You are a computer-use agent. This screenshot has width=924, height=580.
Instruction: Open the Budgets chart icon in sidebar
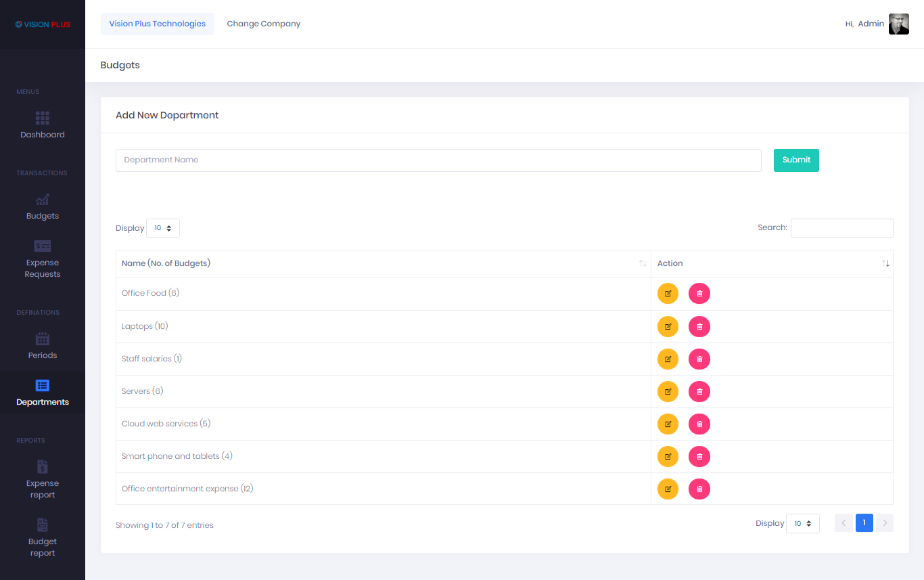42,200
